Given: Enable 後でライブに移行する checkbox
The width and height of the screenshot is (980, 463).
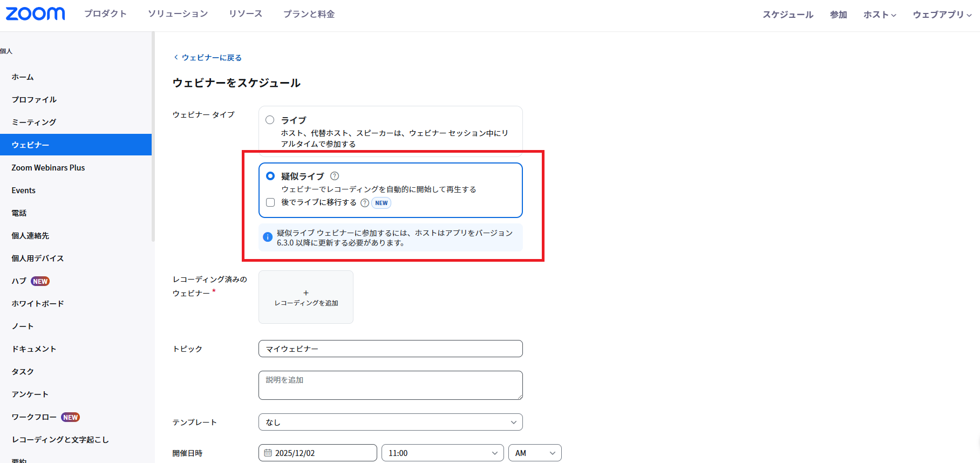Looking at the screenshot, I should click(270, 202).
